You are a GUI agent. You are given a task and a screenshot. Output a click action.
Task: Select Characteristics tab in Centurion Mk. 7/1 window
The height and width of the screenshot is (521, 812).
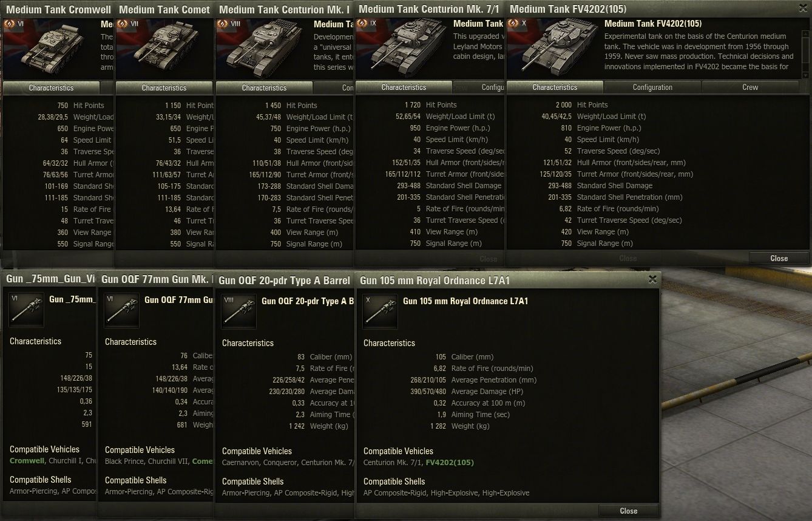[x=404, y=87]
